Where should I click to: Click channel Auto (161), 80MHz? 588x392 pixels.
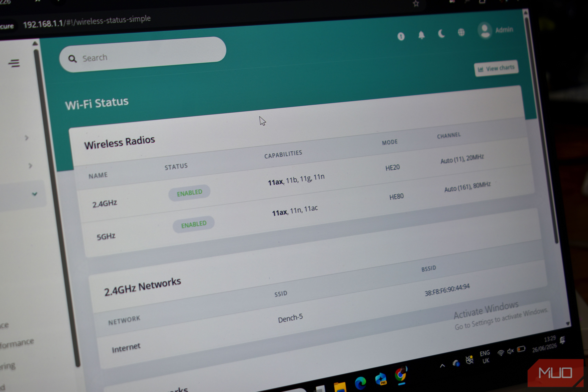(467, 187)
